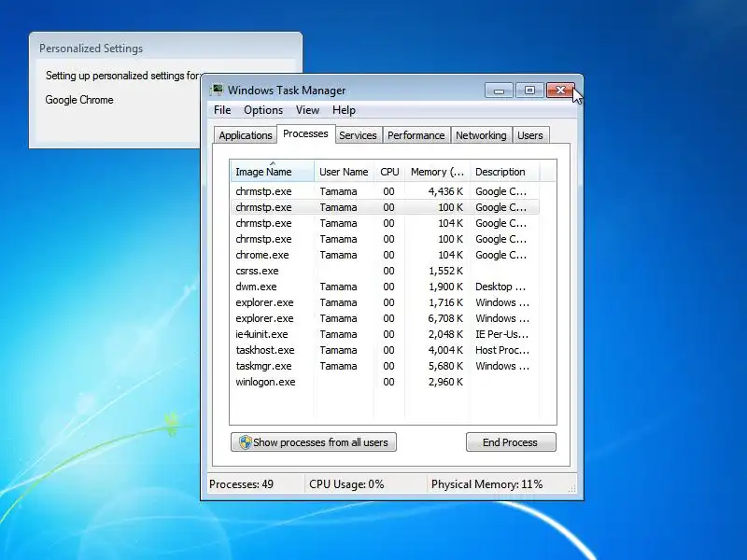Sort processes by CPU column header

pyautogui.click(x=389, y=172)
